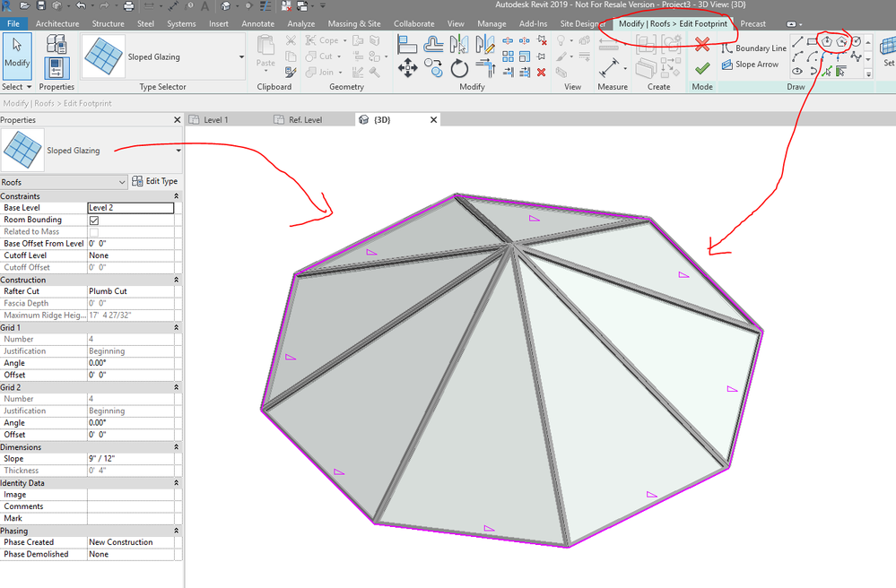Expand the Draw gallery more arrow

pyautogui.click(x=868, y=73)
